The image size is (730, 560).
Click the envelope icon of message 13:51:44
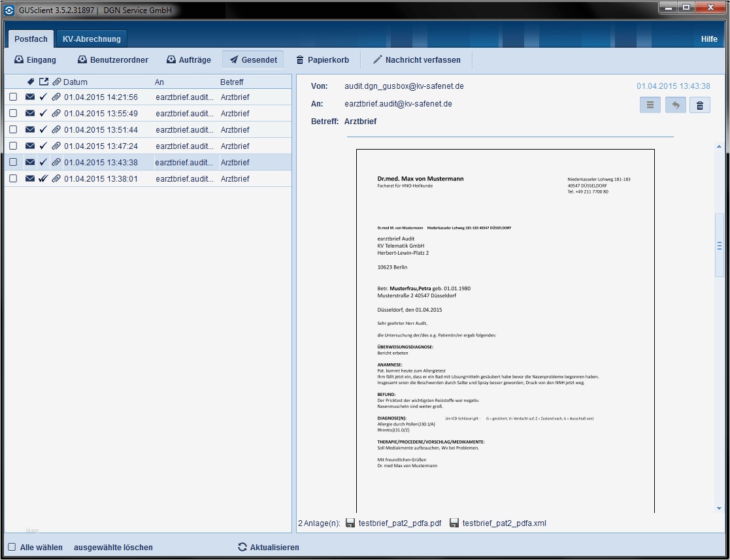pyautogui.click(x=30, y=129)
